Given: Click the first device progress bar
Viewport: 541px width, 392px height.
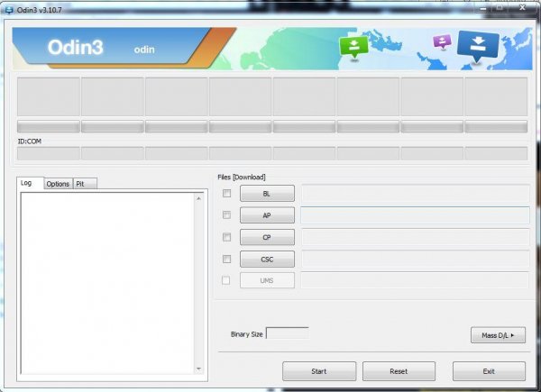Looking at the screenshot, I should (x=49, y=126).
